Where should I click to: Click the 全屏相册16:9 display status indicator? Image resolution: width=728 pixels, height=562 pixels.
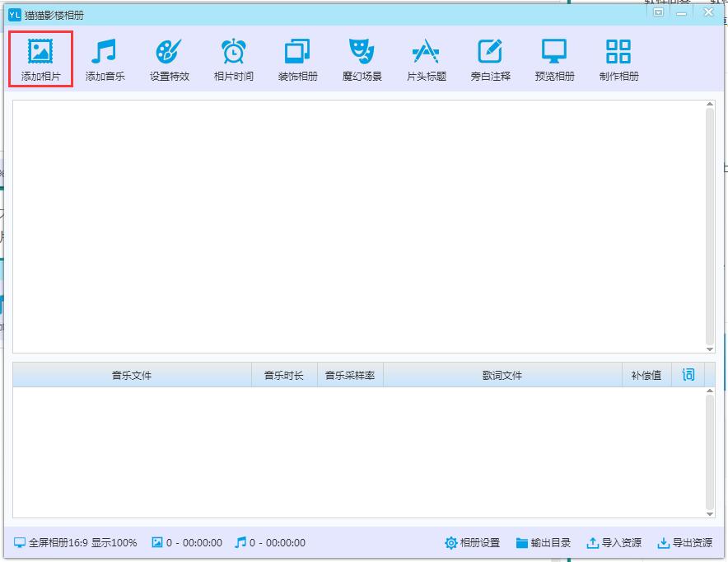tap(75, 543)
